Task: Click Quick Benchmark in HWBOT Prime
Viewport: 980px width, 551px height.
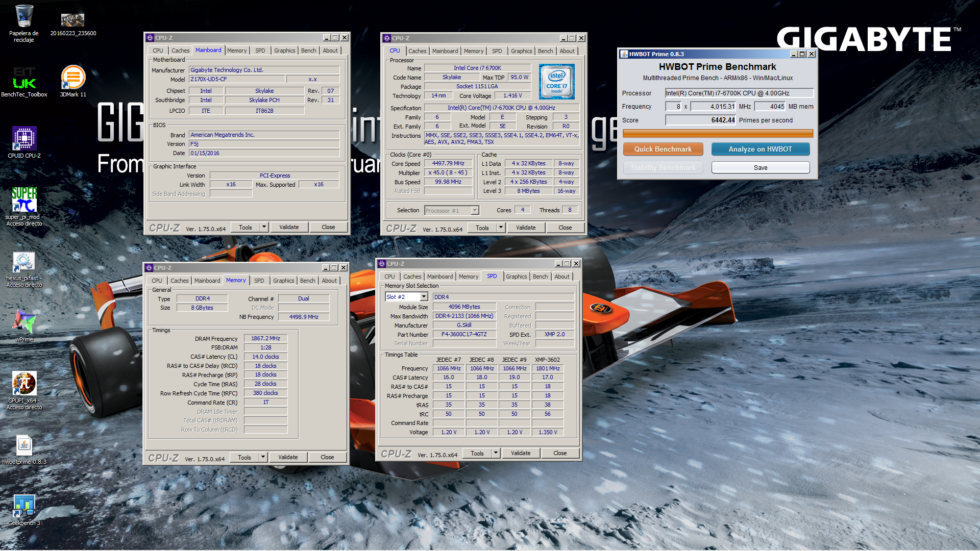Action: click(x=663, y=149)
